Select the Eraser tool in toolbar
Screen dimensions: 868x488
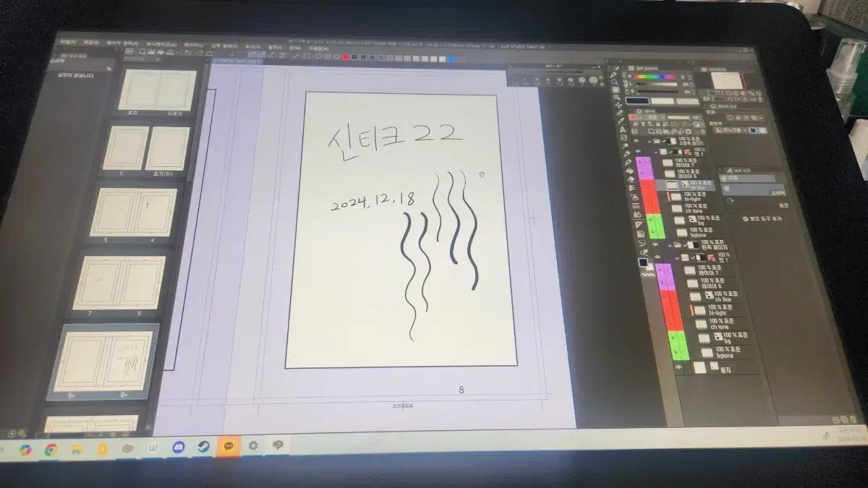(x=631, y=179)
